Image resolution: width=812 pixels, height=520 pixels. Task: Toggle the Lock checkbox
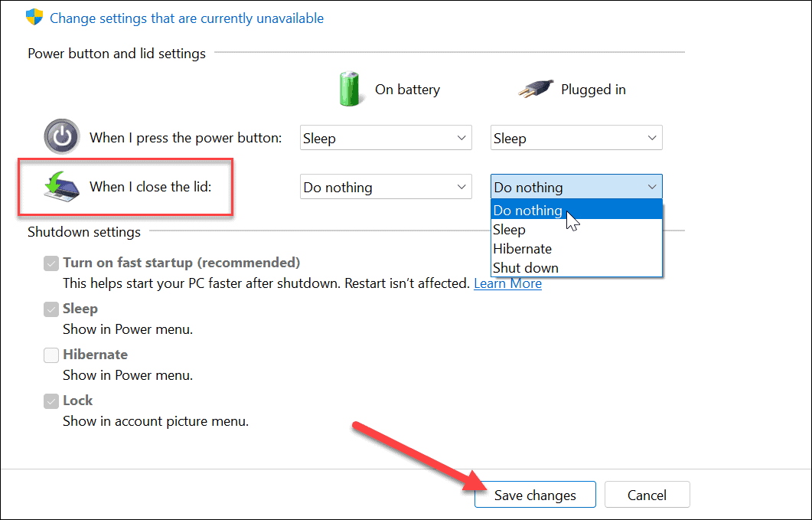(51, 401)
